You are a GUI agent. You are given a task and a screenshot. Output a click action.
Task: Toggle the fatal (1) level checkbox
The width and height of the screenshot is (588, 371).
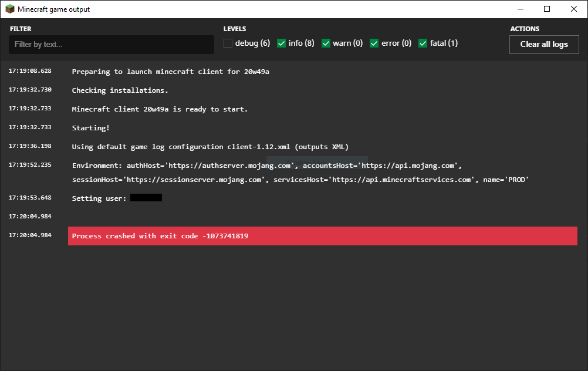click(423, 43)
